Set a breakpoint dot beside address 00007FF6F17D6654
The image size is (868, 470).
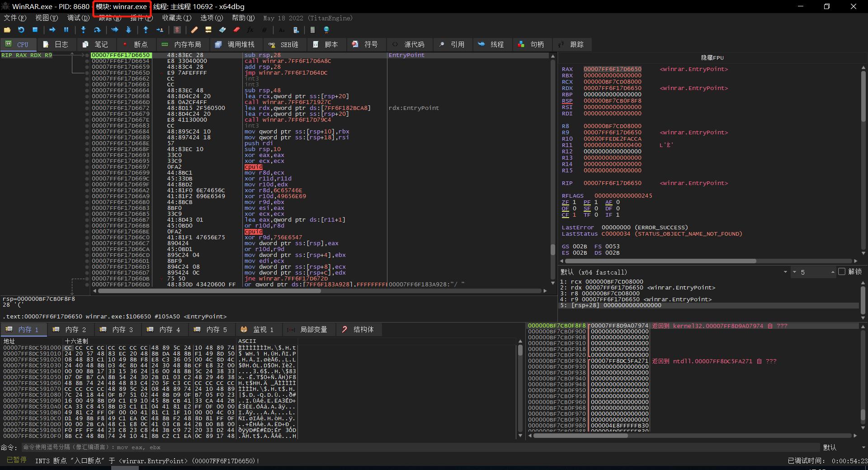(87, 61)
